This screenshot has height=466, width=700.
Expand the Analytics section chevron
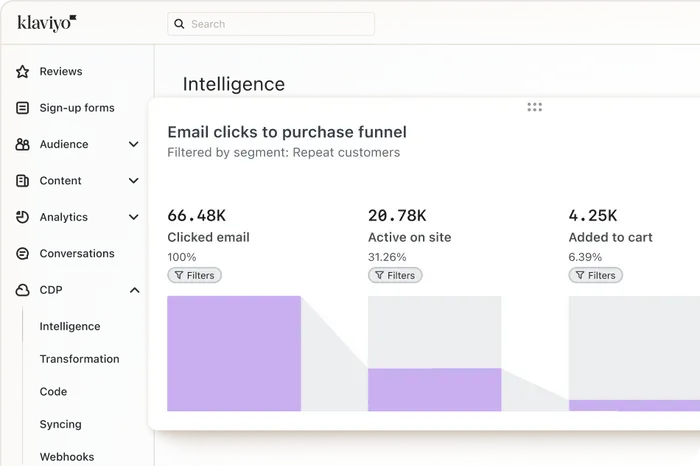click(134, 217)
